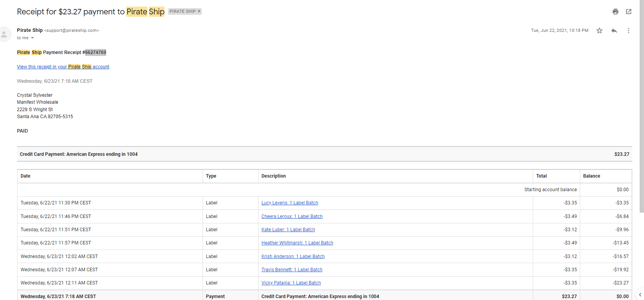Click the $23.27 total in the Payment row
Image resolution: width=644 pixels, height=300 pixels.
pyautogui.click(x=569, y=297)
